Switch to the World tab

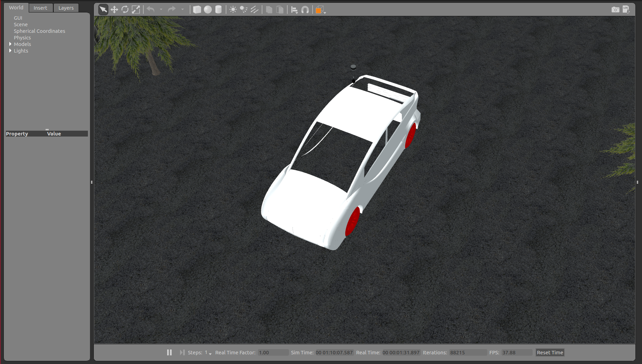16,8
